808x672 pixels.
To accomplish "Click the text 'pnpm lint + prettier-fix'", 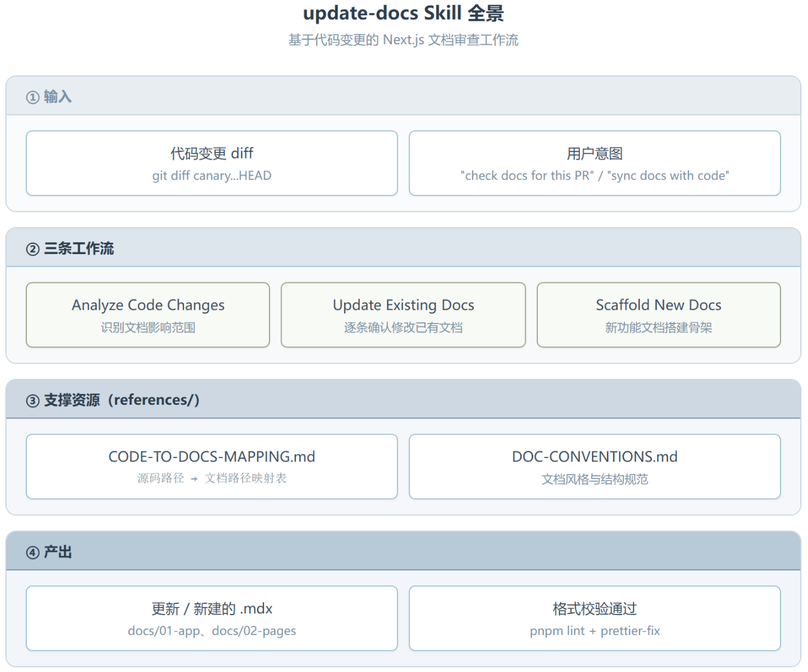I will [595, 631].
